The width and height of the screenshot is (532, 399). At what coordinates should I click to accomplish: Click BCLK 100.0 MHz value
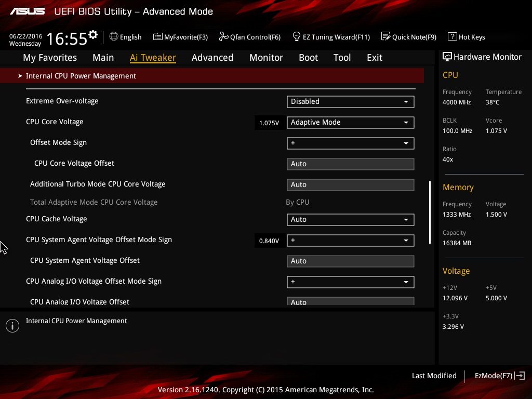(457, 130)
